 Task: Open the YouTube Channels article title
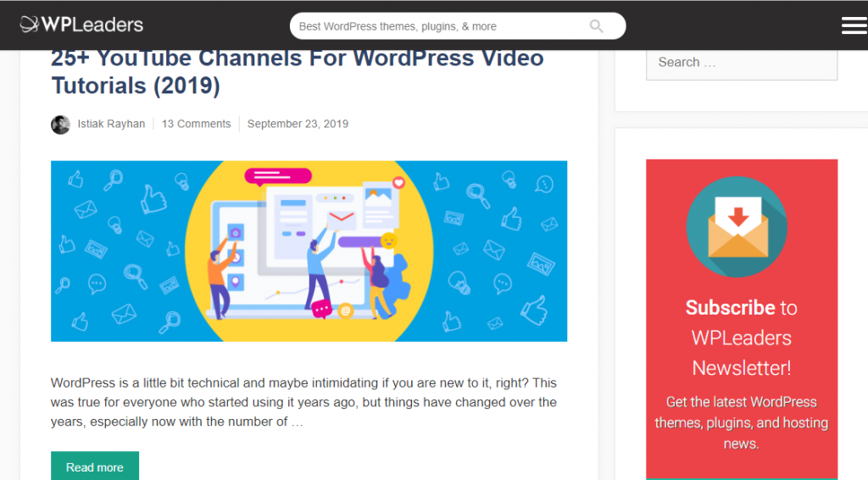298,73
